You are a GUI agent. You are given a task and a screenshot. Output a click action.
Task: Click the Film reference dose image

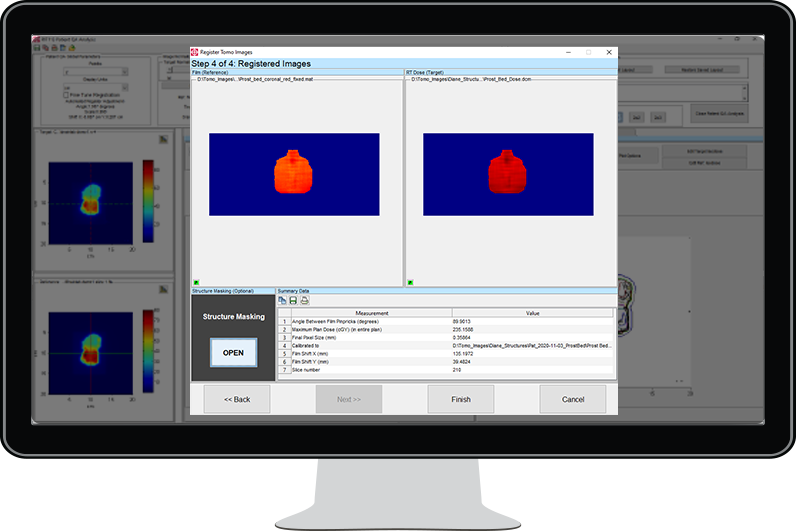[294, 174]
